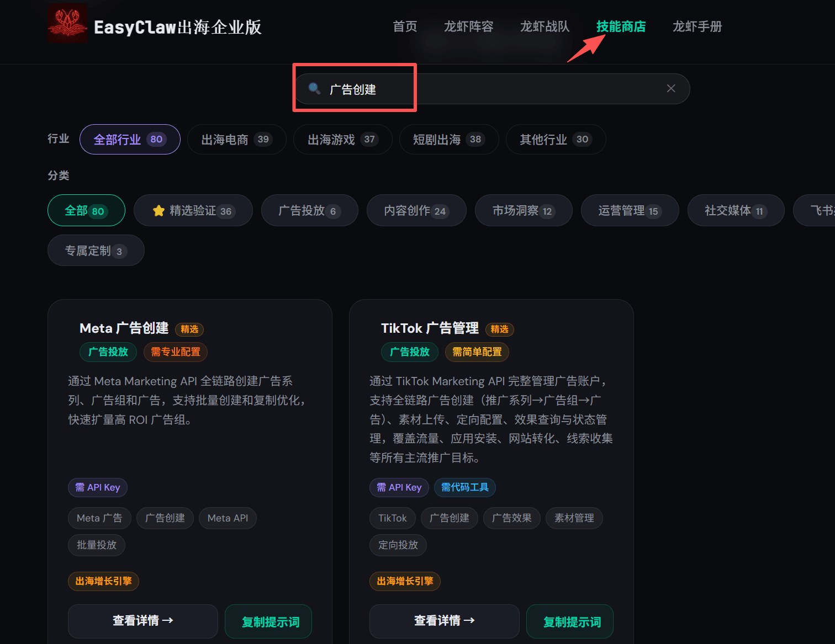Click the 专属定制 category filter

[96, 250]
